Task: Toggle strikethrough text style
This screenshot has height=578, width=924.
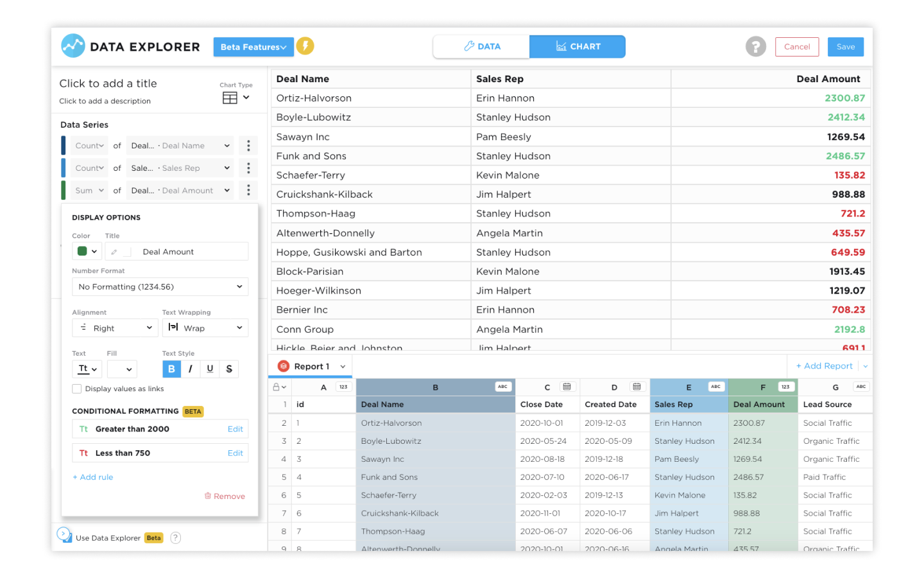Action: [229, 369]
